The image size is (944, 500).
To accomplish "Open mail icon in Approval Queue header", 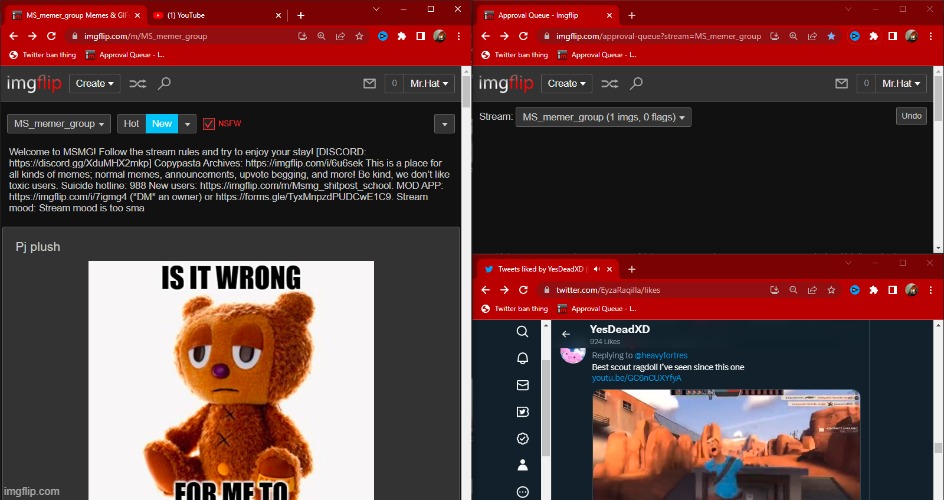I will coord(842,84).
